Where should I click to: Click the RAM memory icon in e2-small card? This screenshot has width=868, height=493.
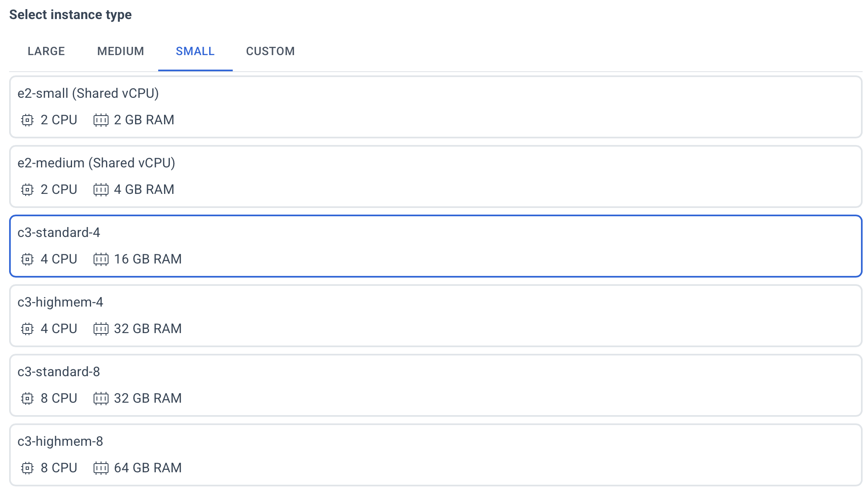101,120
